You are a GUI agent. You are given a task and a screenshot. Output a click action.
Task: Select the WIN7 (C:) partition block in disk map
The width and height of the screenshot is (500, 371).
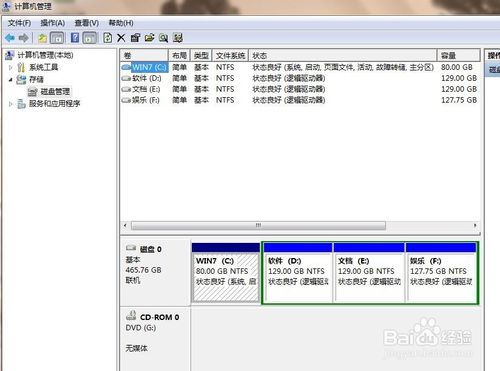pyautogui.click(x=226, y=273)
